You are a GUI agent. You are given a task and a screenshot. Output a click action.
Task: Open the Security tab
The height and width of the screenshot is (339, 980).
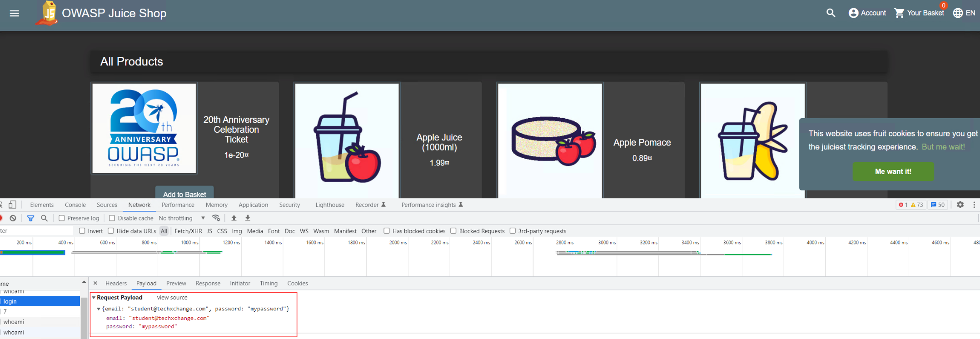[289, 205]
